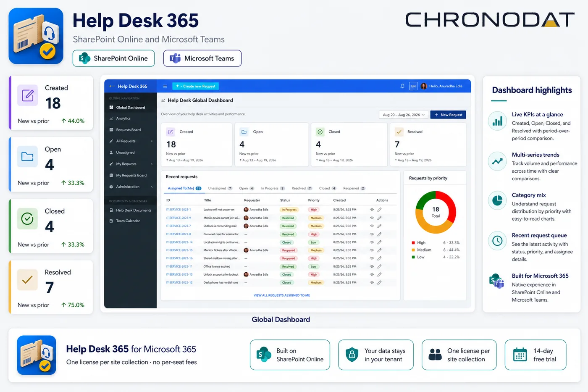The image size is (588, 392).
Task: View request IT-SERVICE-2023-13 with eye icon
Action: pos(372,274)
